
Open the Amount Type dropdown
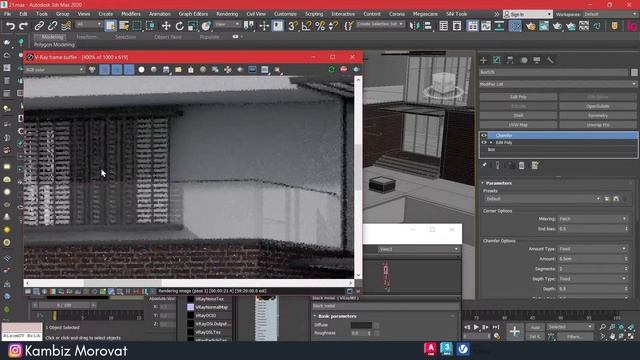point(593,249)
